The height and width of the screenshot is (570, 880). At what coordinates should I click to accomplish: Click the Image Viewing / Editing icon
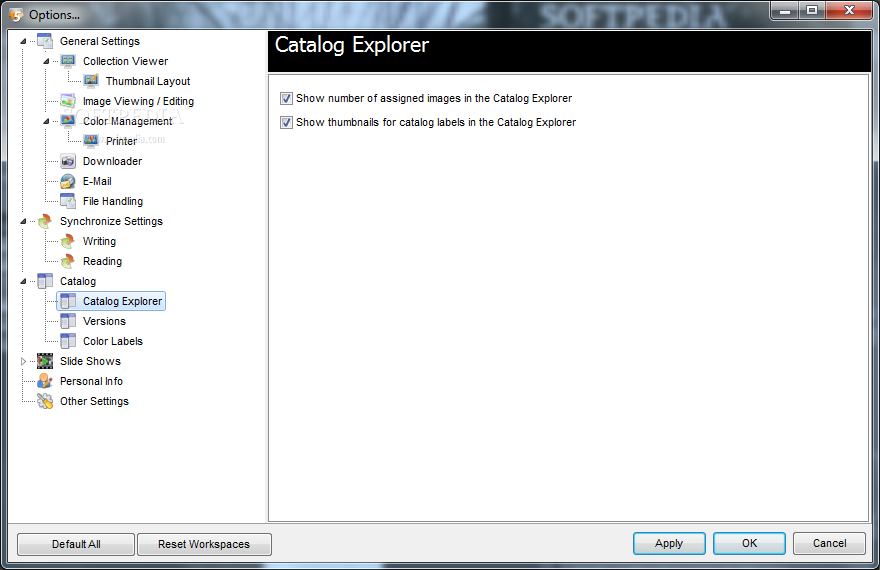68,101
